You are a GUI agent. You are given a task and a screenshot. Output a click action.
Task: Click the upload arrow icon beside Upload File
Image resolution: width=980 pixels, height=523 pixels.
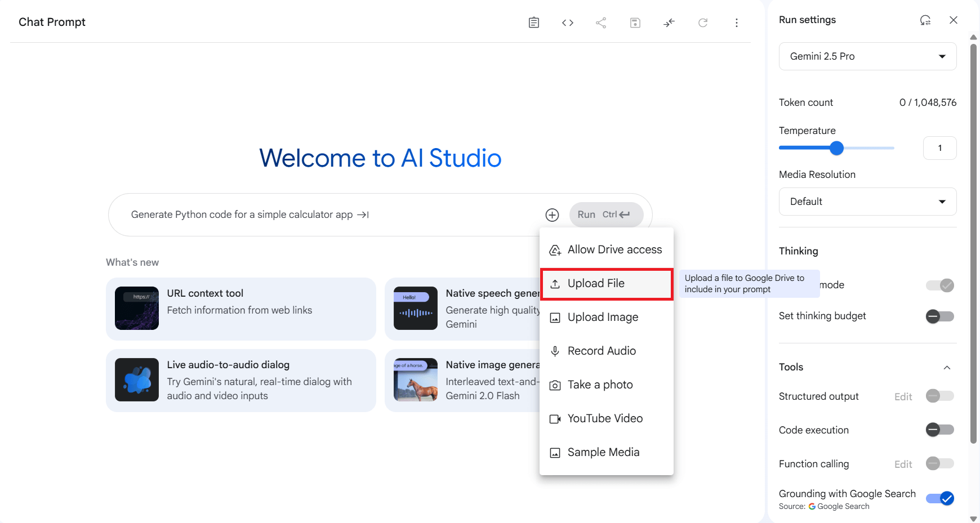point(555,284)
